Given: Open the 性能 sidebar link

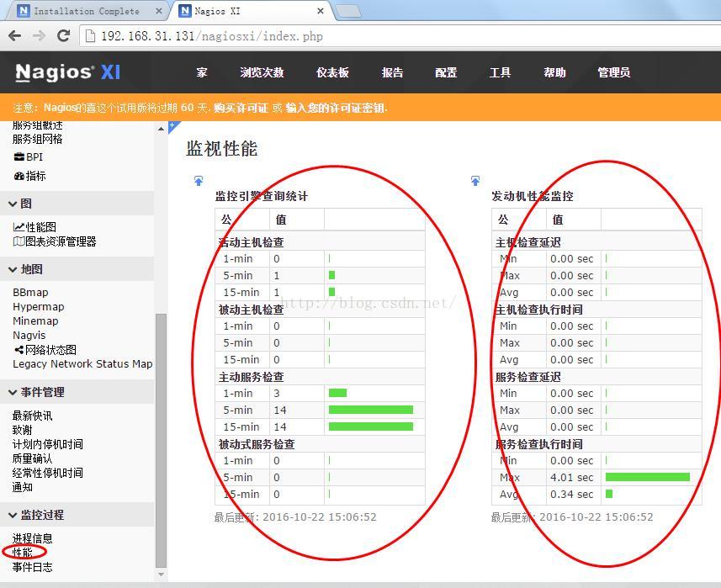Looking at the screenshot, I should pyautogui.click(x=22, y=552).
